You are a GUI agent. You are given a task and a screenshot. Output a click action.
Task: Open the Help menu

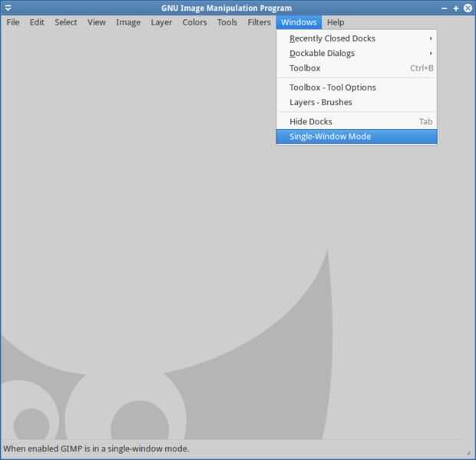click(336, 22)
